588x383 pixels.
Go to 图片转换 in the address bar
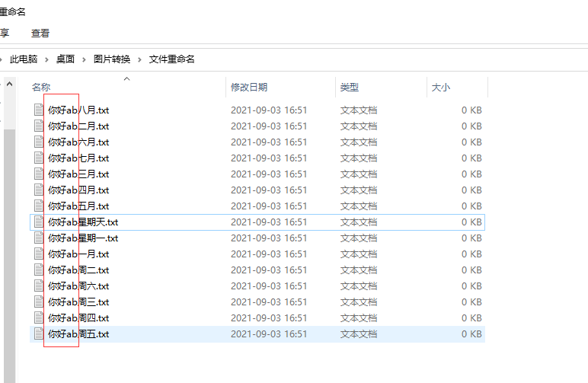pyautogui.click(x=112, y=59)
